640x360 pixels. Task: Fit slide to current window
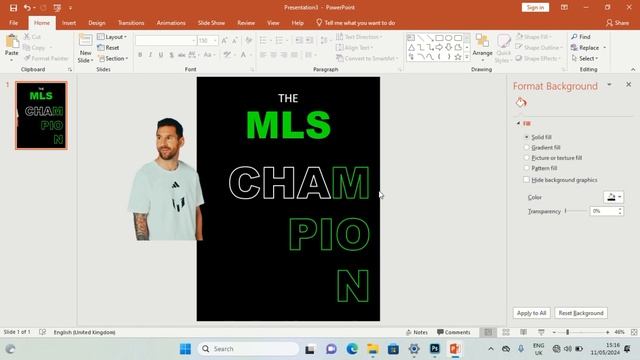coord(634,332)
